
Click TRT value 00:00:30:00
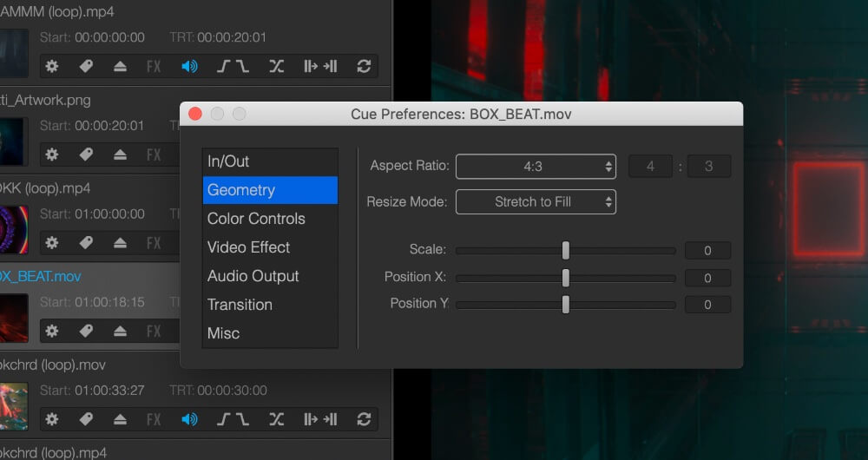click(232, 391)
